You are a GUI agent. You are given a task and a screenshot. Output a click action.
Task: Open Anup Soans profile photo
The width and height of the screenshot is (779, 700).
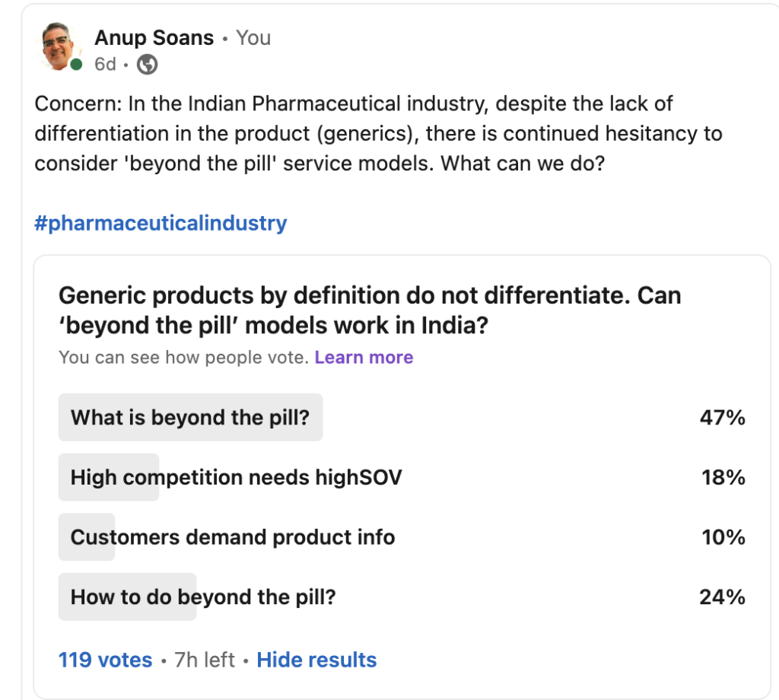point(61,49)
